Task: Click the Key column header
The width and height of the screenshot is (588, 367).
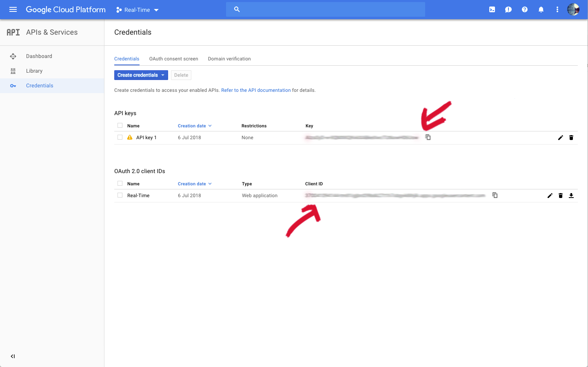Action: tap(309, 126)
